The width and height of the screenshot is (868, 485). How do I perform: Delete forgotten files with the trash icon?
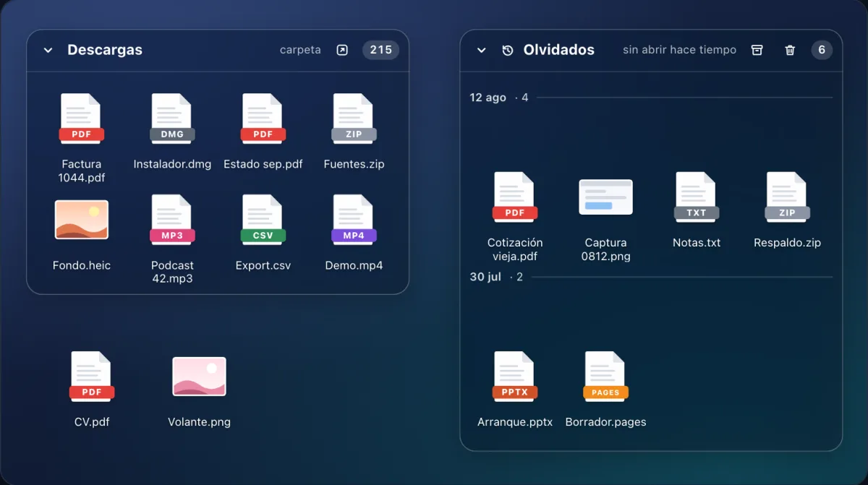coord(790,50)
